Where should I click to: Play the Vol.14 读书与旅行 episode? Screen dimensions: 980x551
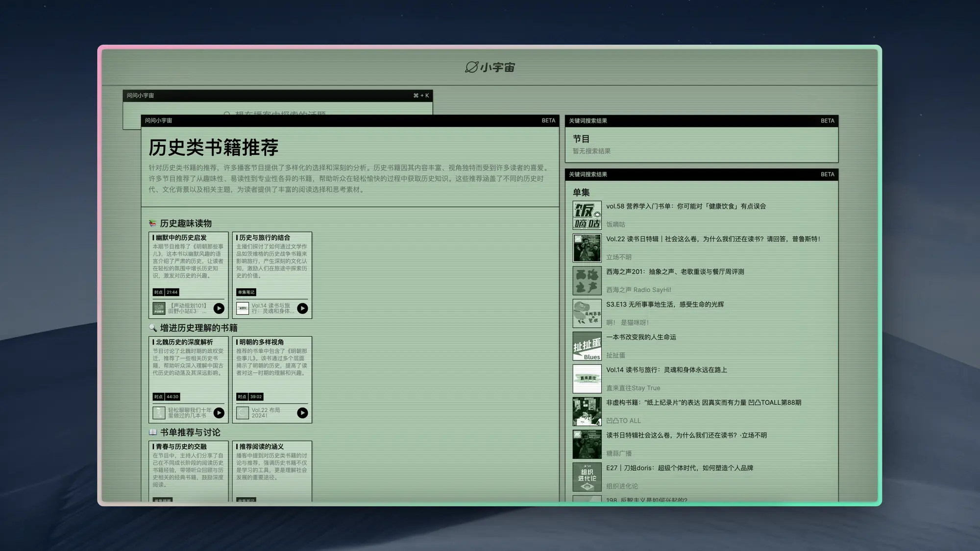[303, 309]
